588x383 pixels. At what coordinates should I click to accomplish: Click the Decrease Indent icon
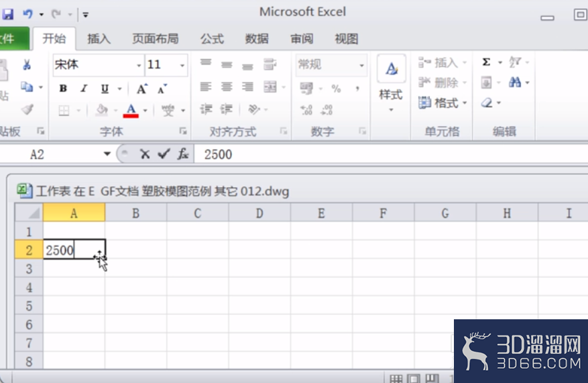click(206, 109)
